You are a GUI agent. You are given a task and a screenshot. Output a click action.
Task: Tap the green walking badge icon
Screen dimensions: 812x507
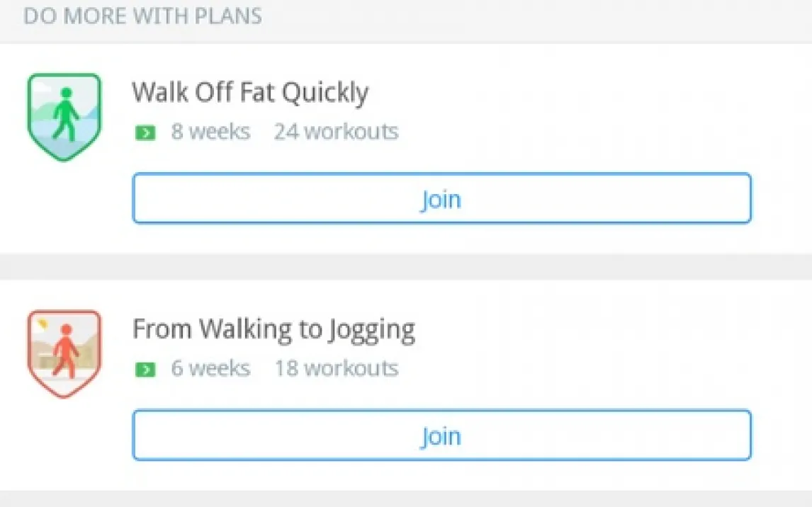click(64, 117)
